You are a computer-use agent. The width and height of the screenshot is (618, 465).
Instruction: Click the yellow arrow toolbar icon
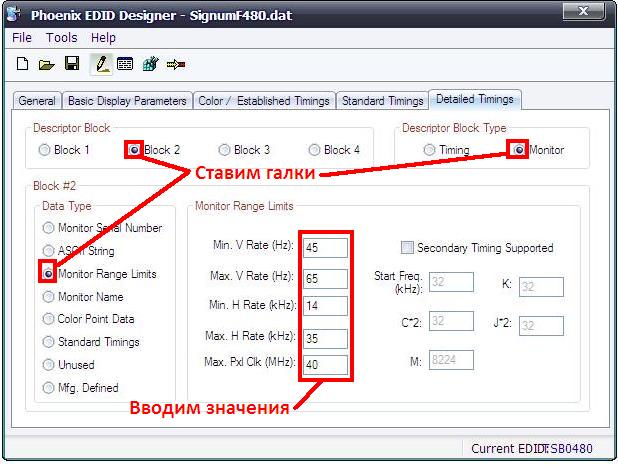(x=177, y=64)
